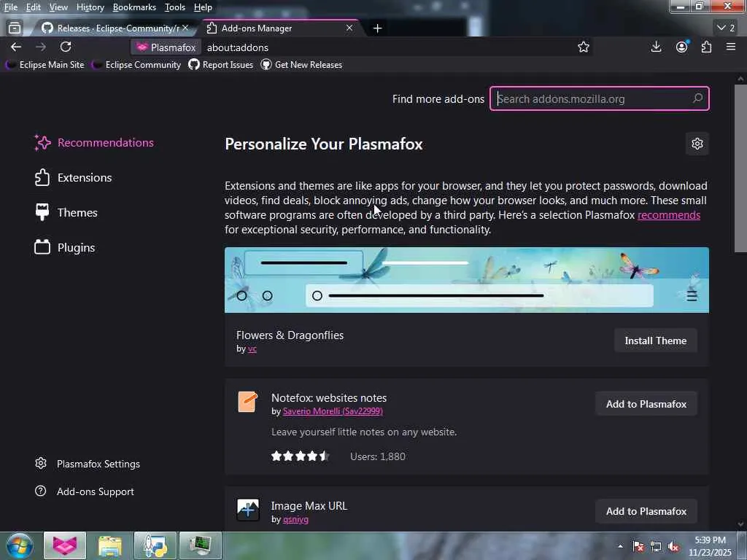Click the Notefox orange note icon
The height and width of the screenshot is (560, 747).
click(248, 402)
